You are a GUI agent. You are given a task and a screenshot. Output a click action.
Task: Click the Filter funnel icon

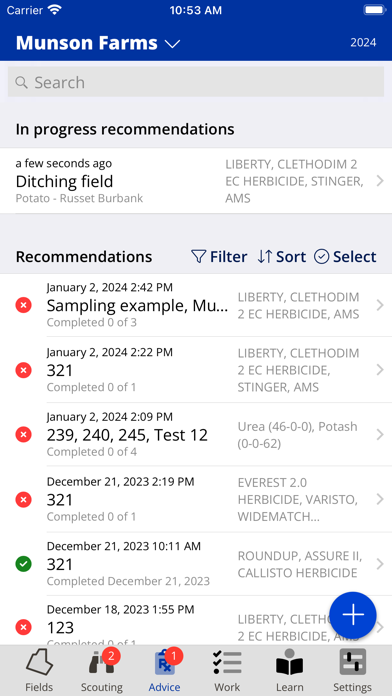coord(198,257)
